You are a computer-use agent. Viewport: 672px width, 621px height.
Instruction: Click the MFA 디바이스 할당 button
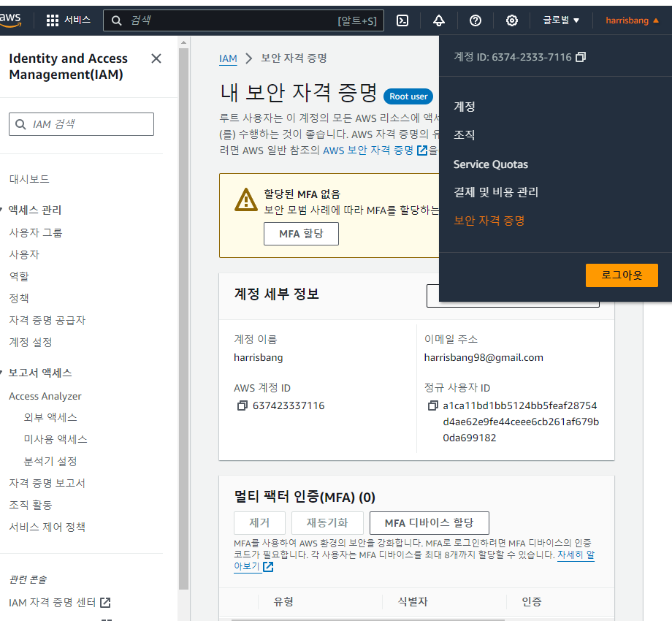(429, 523)
